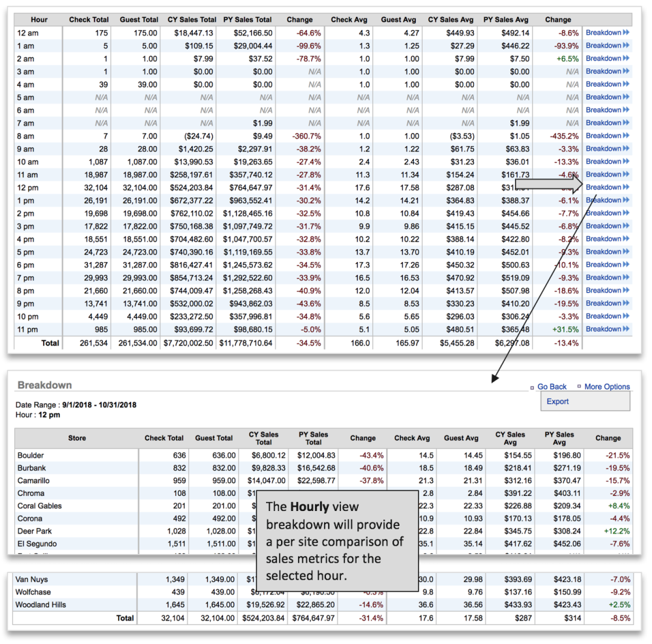Select the Deer Park store name
This screenshot has height=644, width=652.
tap(35, 531)
